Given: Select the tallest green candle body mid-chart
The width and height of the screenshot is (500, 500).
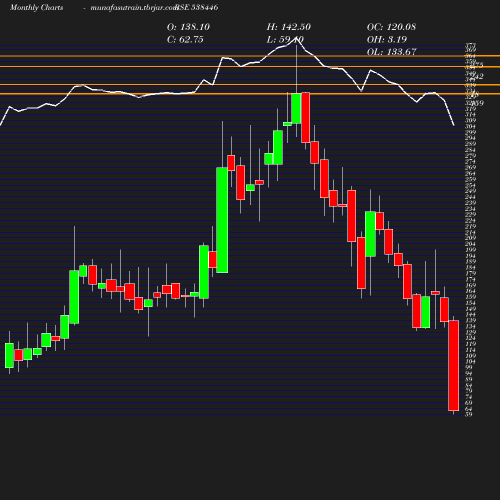Looking at the screenshot, I should coord(222,220).
